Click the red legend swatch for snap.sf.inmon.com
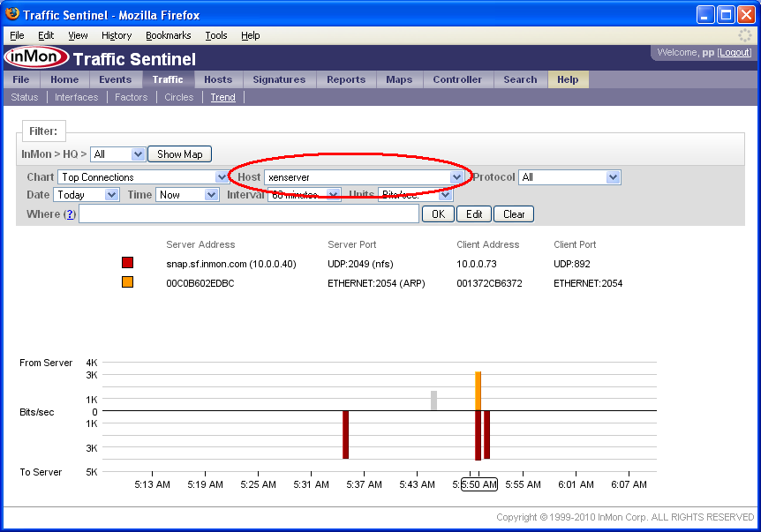 [x=128, y=263]
